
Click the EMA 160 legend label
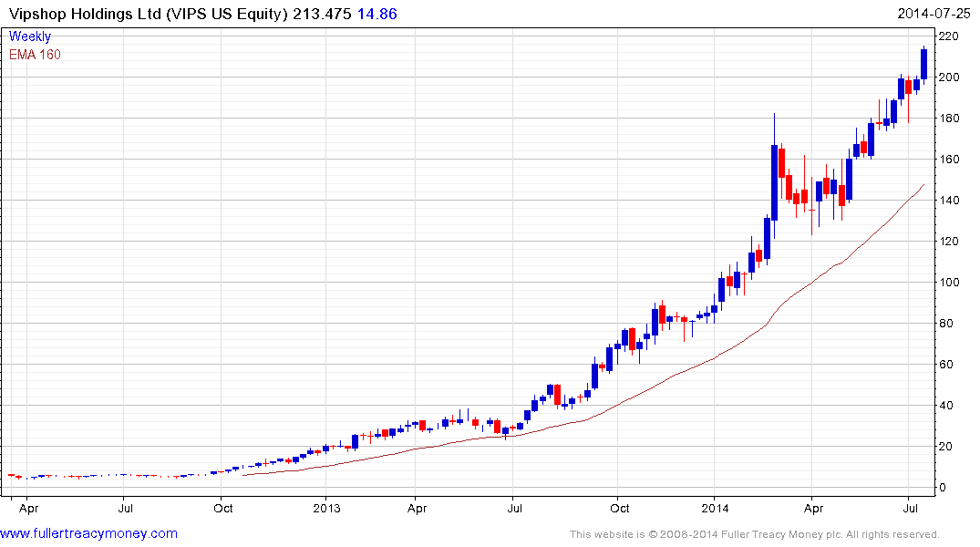pyautogui.click(x=35, y=55)
